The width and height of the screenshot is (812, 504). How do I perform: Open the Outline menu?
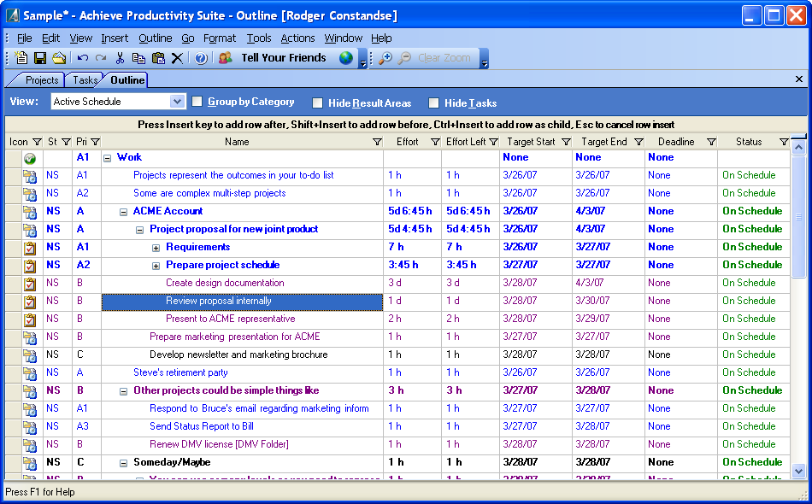156,38
